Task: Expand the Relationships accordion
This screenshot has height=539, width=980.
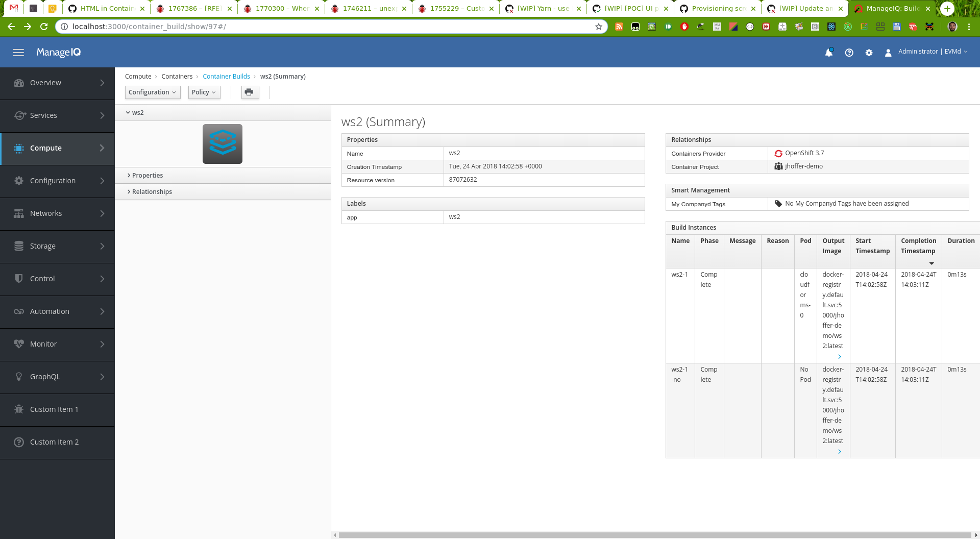Action: coord(223,192)
